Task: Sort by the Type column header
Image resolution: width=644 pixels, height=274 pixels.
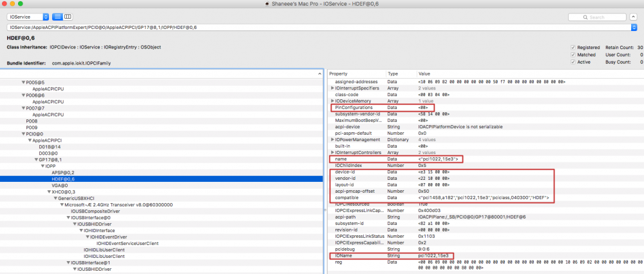Action: (x=401, y=73)
